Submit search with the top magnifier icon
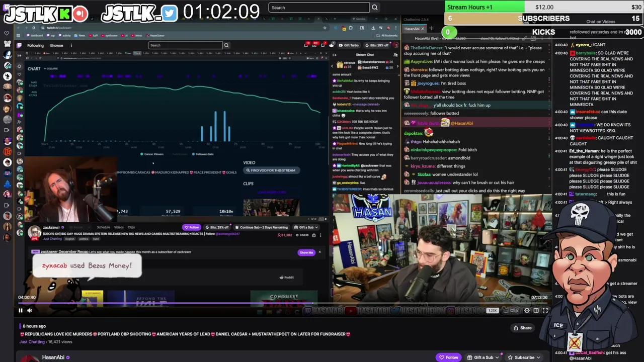Screen dimensions: 644x362 point(375,8)
